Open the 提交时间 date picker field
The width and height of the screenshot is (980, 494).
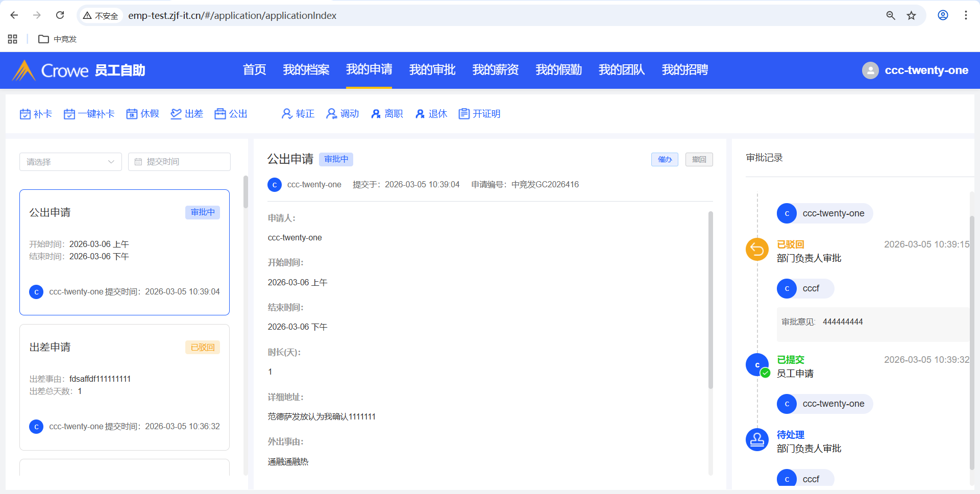click(179, 162)
